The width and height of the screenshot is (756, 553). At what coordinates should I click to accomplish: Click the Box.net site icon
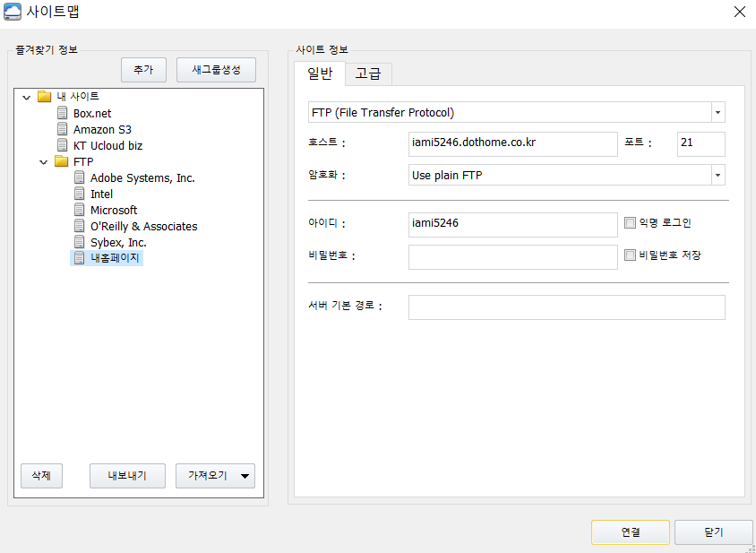coord(62,113)
